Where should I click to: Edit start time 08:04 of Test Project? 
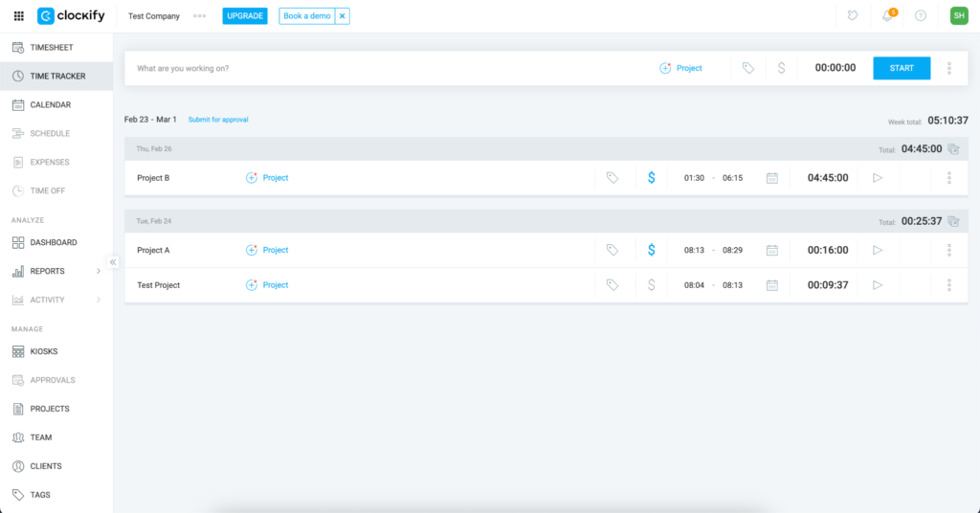coord(694,285)
